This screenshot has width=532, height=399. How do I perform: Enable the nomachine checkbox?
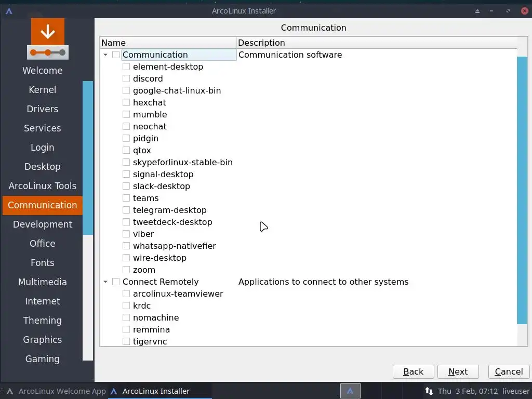126,317
